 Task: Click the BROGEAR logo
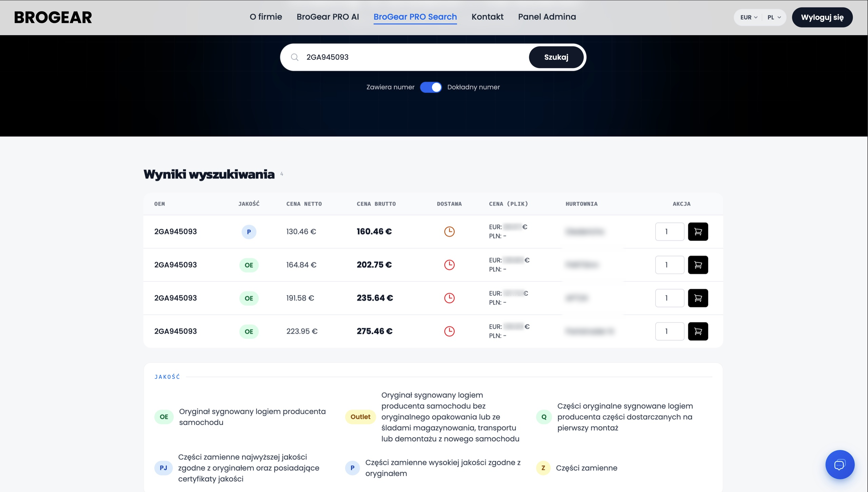(53, 17)
